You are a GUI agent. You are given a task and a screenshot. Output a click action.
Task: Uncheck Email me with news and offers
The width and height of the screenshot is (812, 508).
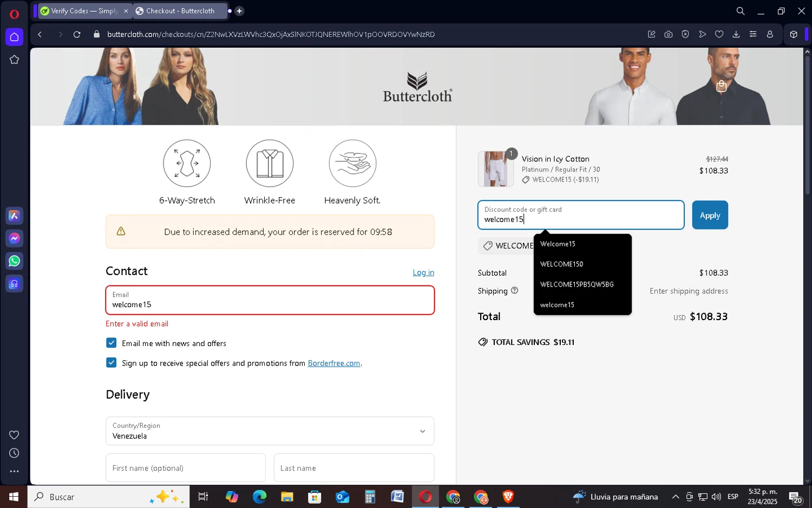111,343
